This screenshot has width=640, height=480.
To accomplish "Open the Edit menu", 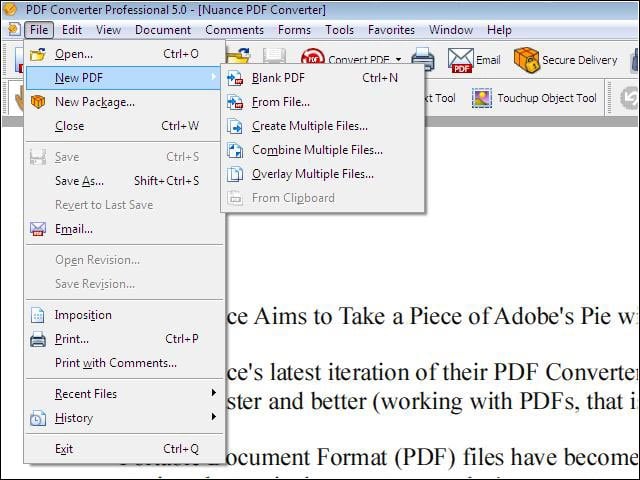I will (x=72, y=30).
